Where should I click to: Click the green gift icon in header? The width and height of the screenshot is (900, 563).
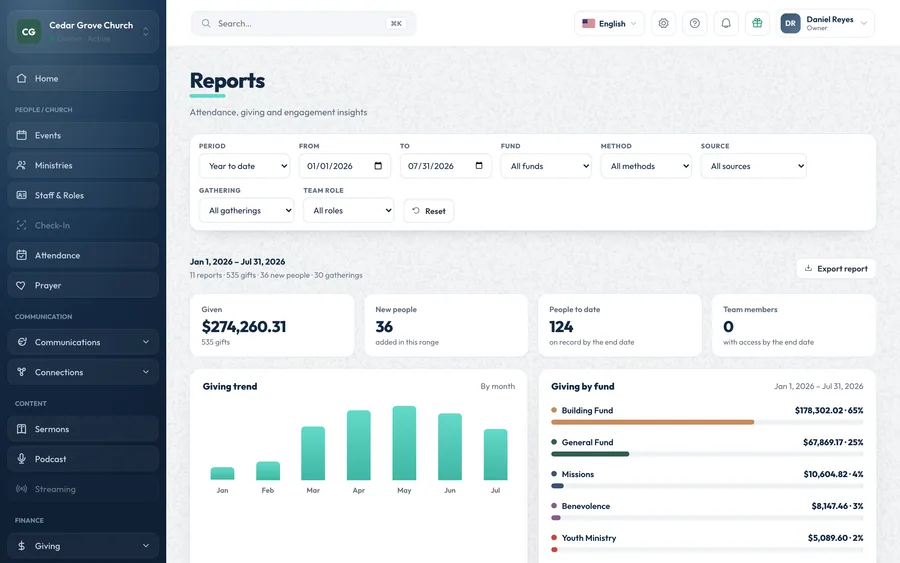[758, 24]
